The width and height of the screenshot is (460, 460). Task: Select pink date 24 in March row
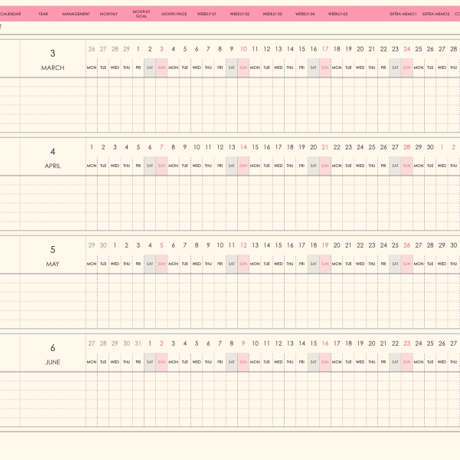tap(407, 49)
